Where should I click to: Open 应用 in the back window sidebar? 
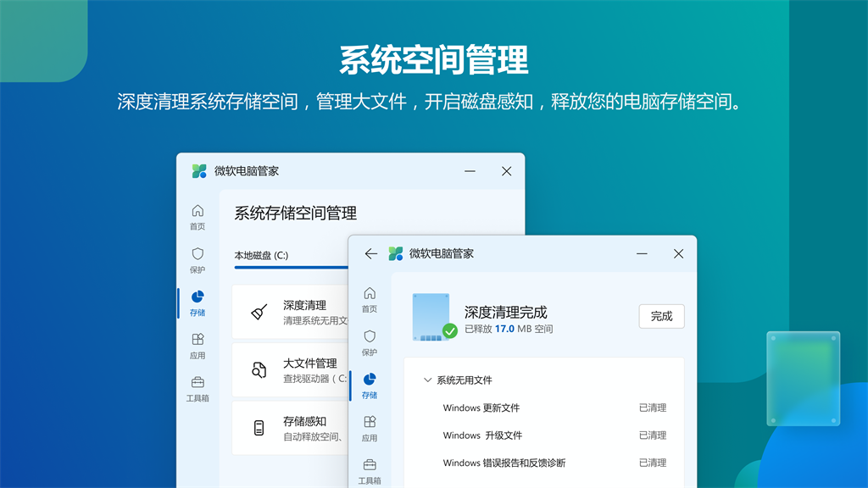click(198, 347)
